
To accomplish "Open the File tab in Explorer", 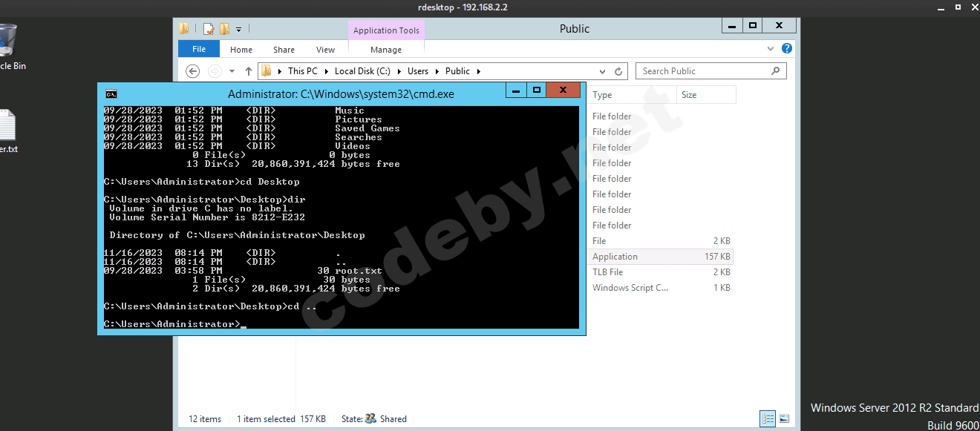I will click(199, 49).
